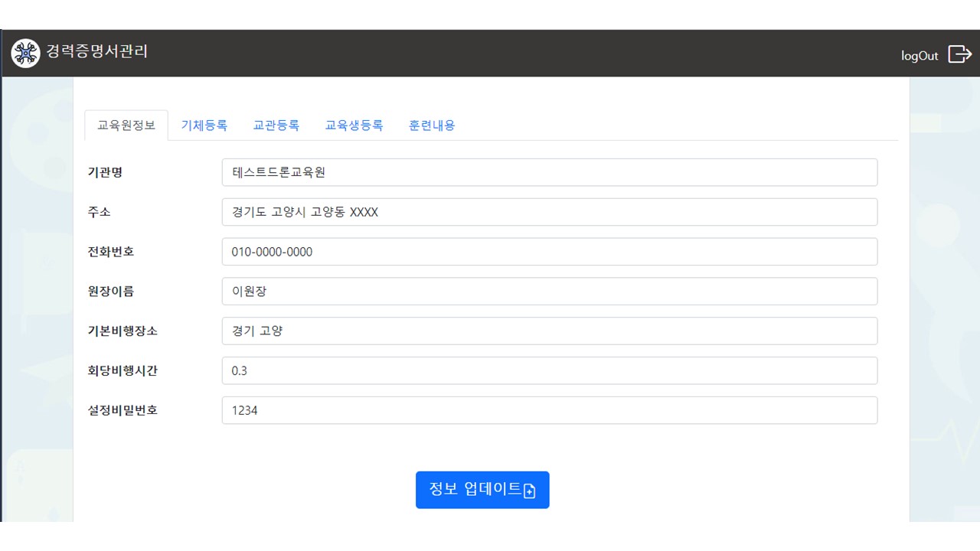Screen dimensions: 980x551
Task: Click the 경력증명서관리 header title
Action: pyautogui.click(x=97, y=52)
